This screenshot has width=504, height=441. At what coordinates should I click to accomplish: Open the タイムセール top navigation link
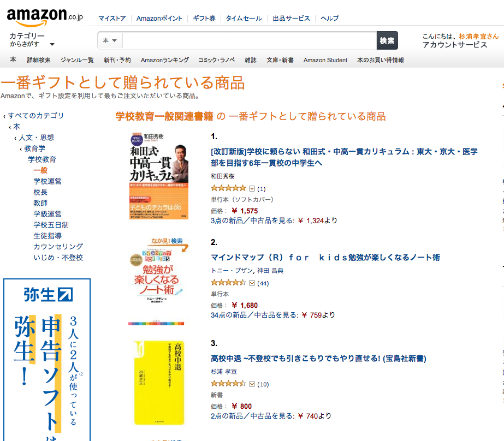244,19
